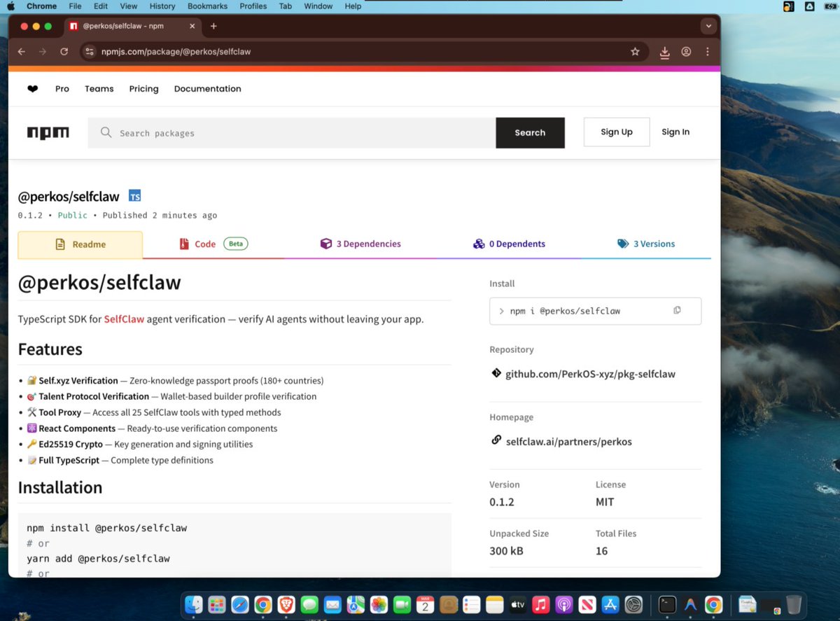Click the browser address bar URL
Image resolution: width=840 pixels, height=621 pixels.
tap(176, 52)
